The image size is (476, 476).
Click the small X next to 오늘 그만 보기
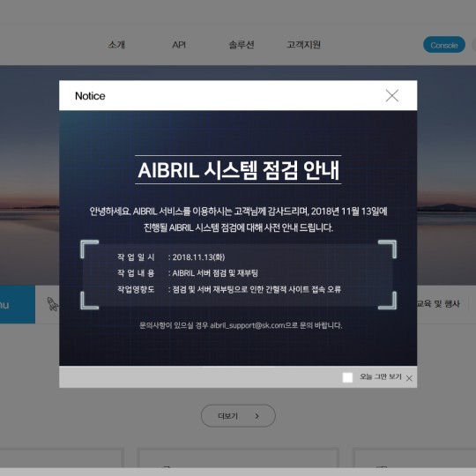(409, 378)
